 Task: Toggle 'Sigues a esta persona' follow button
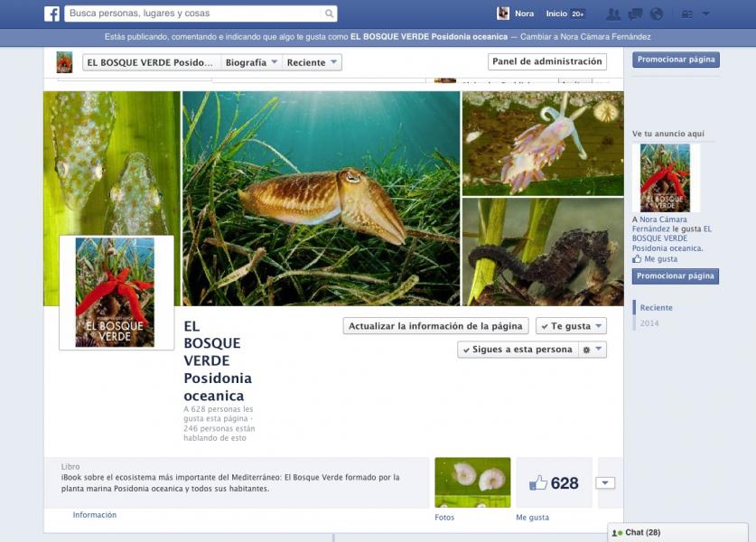pyautogui.click(x=517, y=350)
